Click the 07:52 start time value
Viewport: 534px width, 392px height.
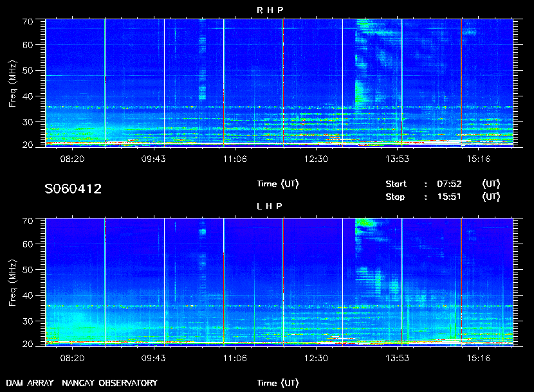[449, 184]
